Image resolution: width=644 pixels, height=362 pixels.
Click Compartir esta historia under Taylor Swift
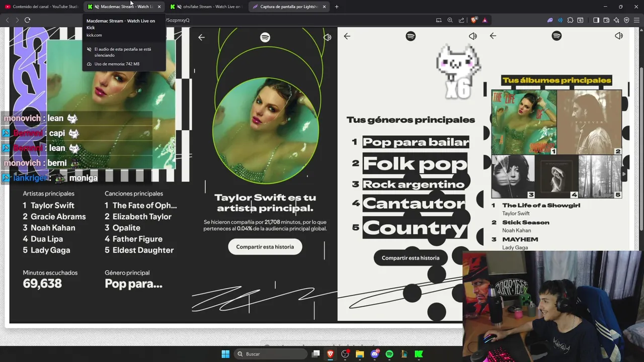(x=265, y=247)
